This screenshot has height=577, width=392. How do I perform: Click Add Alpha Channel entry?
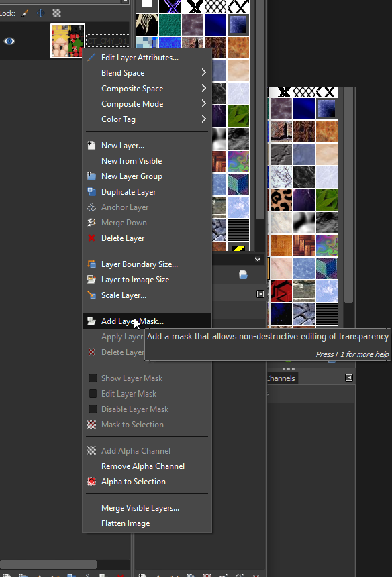(147, 451)
